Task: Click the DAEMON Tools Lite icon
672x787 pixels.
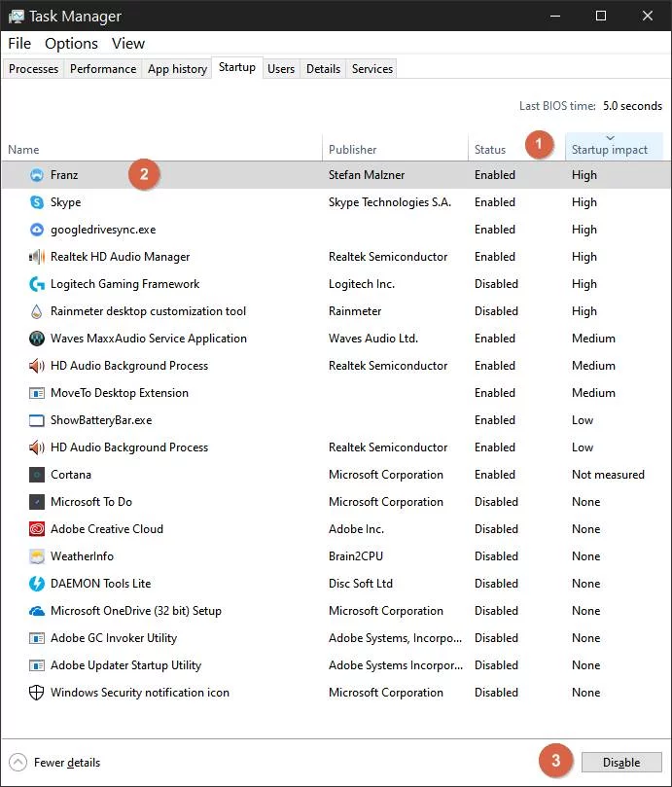Action: pyautogui.click(x=37, y=584)
